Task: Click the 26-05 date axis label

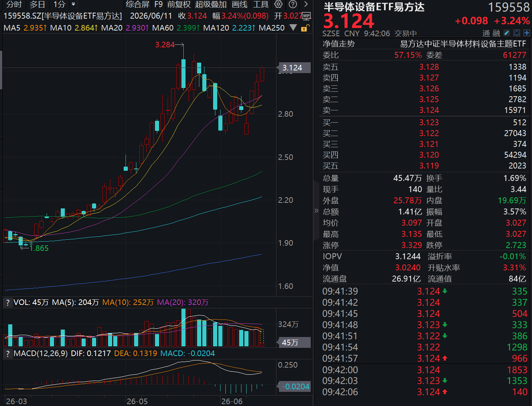Action: click(137, 402)
